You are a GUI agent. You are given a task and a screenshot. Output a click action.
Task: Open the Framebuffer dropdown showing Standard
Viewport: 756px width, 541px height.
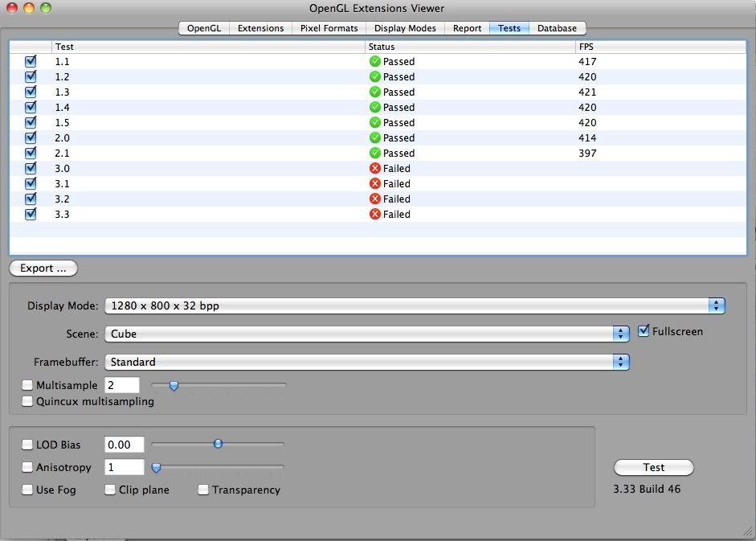[619, 362]
